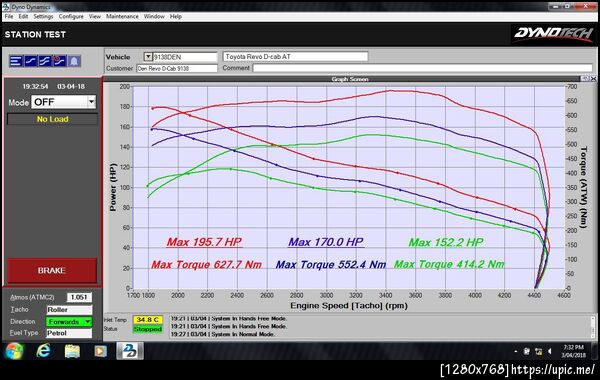Open the Maintenance menu

coord(122,16)
